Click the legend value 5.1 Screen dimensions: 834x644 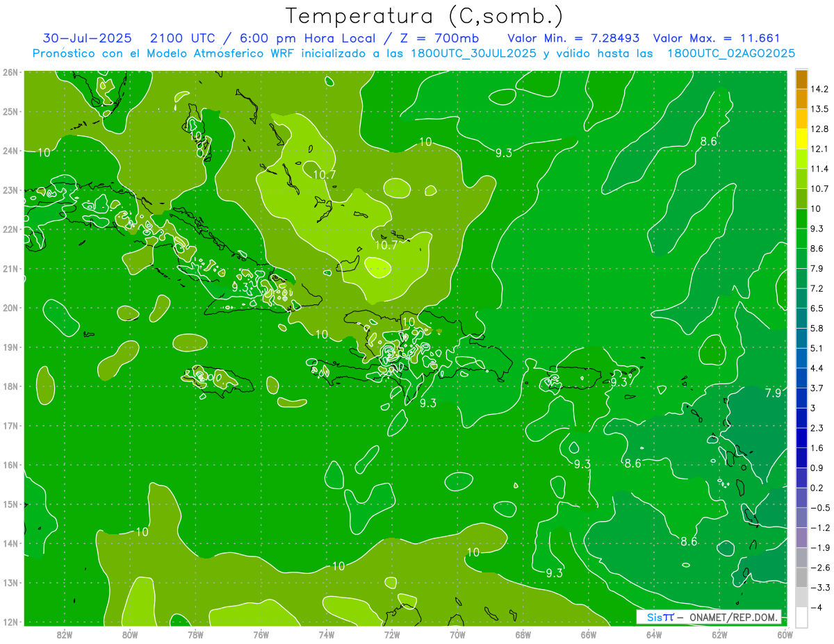coord(817,348)
